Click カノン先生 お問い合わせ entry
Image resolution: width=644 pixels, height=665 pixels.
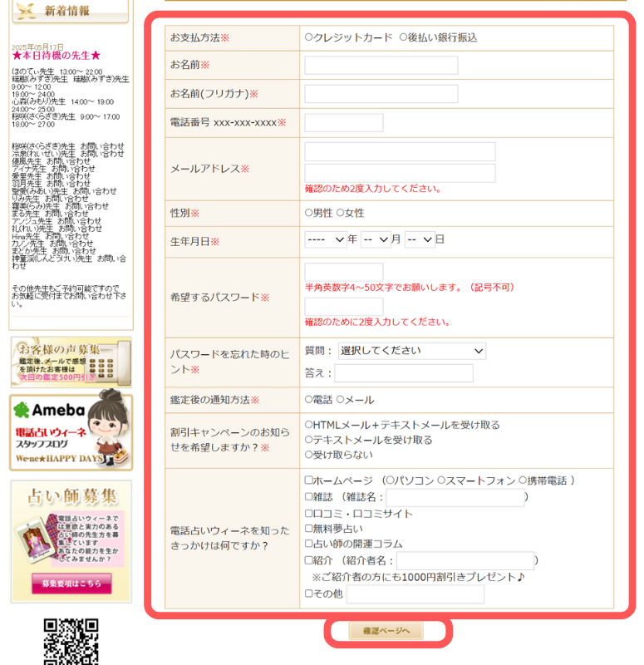tap(52, 244)
